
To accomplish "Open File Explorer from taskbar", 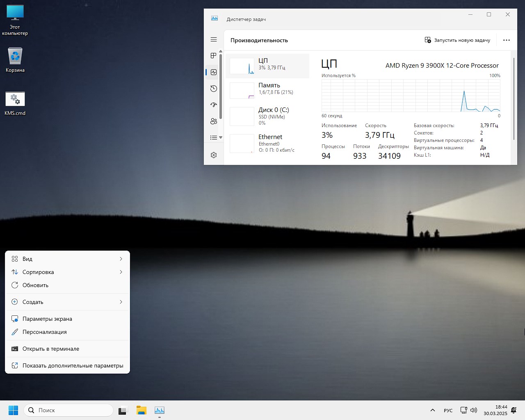I will 142,410.
